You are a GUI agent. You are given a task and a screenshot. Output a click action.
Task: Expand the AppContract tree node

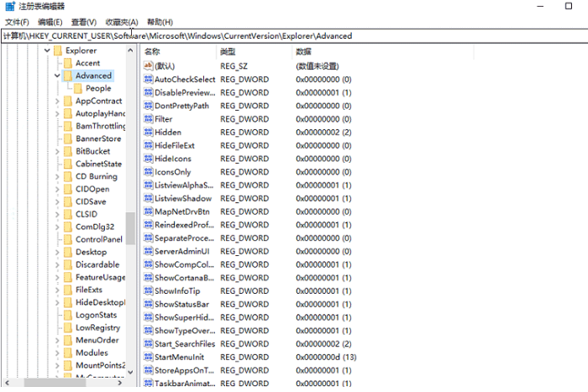tap(56, 101)
